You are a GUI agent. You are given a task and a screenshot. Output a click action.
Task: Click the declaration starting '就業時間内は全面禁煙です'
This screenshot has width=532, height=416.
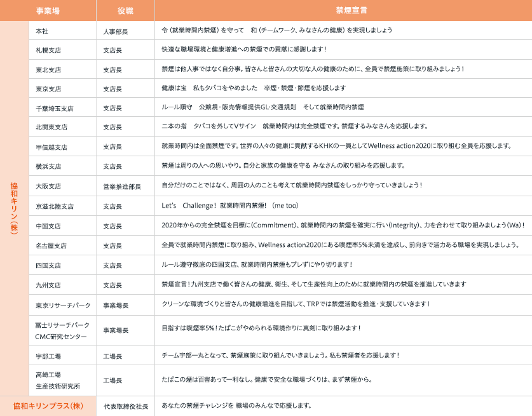tap(337, 146)
